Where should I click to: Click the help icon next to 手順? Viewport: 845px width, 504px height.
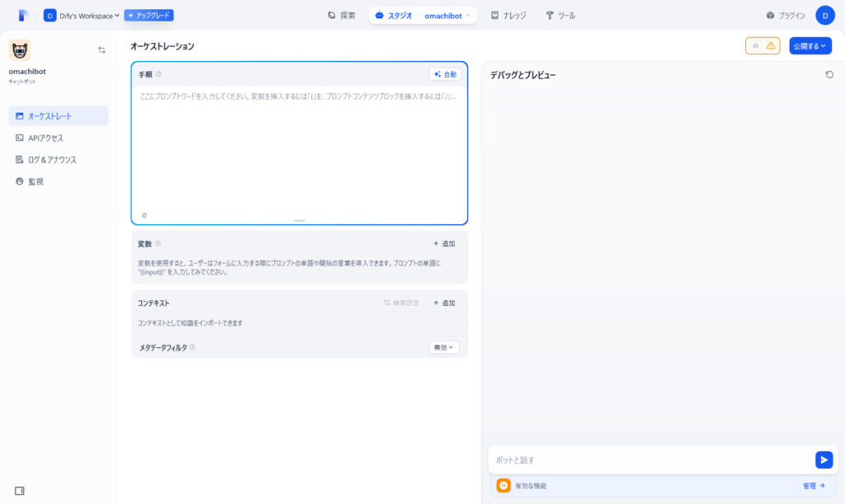tap(158, 74)
